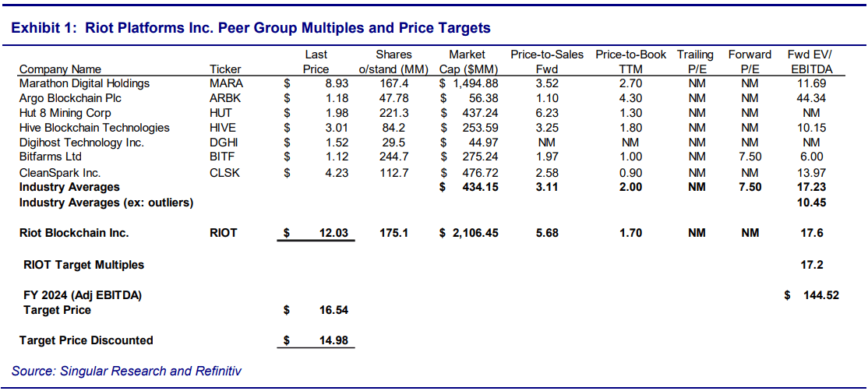This screenshot has height=391, width=868.
Task: Select the FY 2024 (Adj EBITDA) label
Action: 83,295
